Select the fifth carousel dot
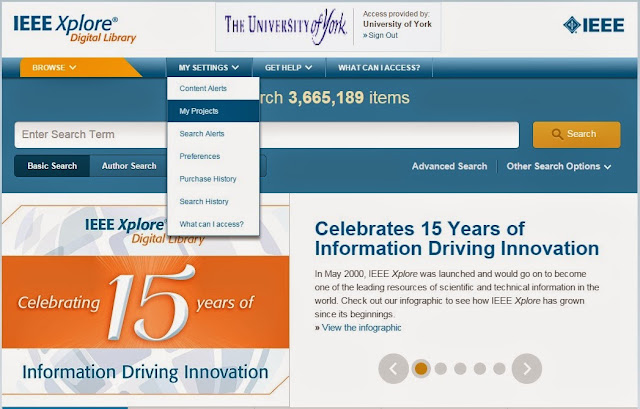The height and width of the screenshot is (409, 640). point(499,369)
